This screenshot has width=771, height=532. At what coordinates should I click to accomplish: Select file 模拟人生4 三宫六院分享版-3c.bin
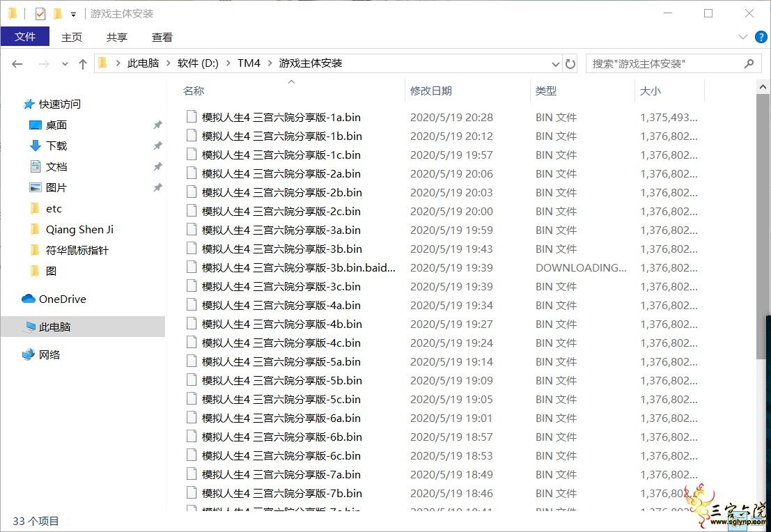point(281,286)
